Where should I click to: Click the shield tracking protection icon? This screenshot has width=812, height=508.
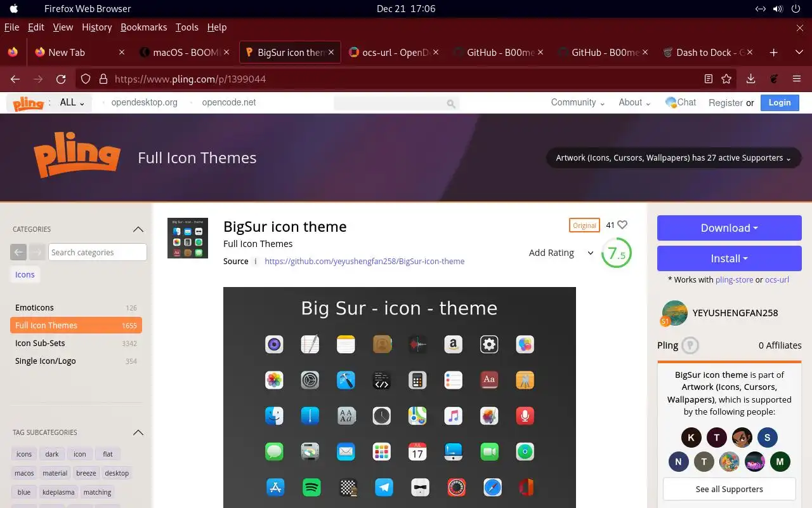tap(86, 79)
